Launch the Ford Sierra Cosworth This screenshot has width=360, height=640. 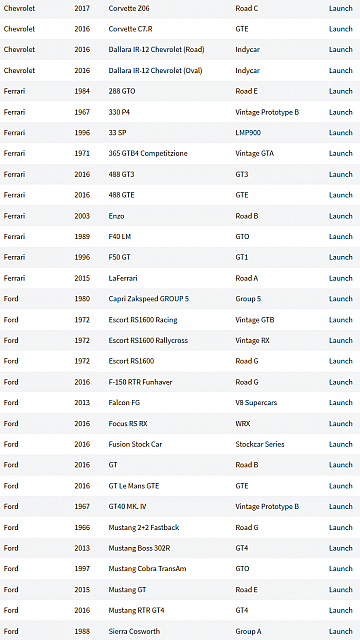pyautogui.click(x=340, y=631)
